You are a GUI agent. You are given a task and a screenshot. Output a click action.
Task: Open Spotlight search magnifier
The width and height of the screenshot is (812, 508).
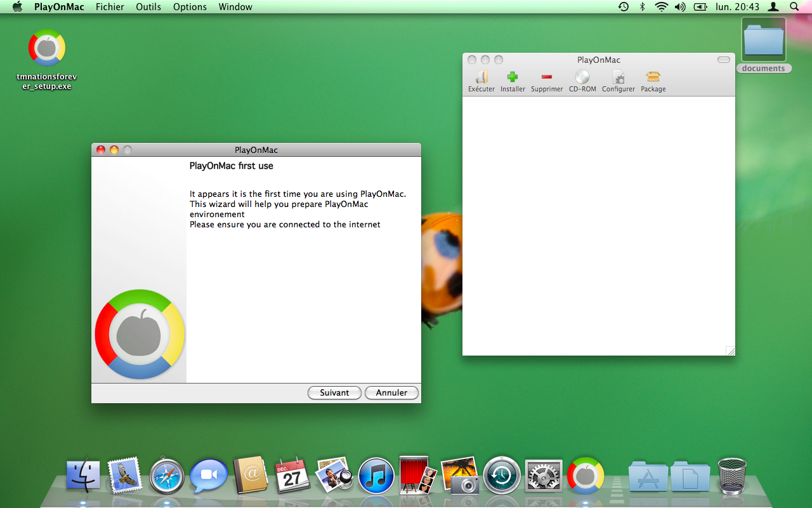coord(794,7)
